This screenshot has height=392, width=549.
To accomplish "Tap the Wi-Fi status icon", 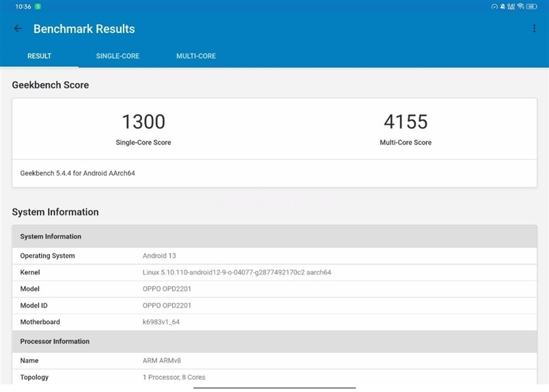I will (521, 6).
